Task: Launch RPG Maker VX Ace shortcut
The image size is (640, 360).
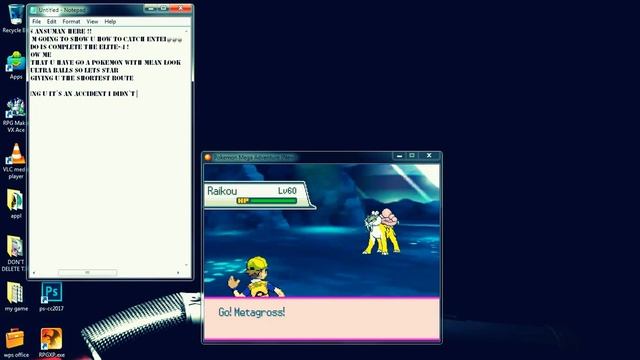Action: point(16,115)
